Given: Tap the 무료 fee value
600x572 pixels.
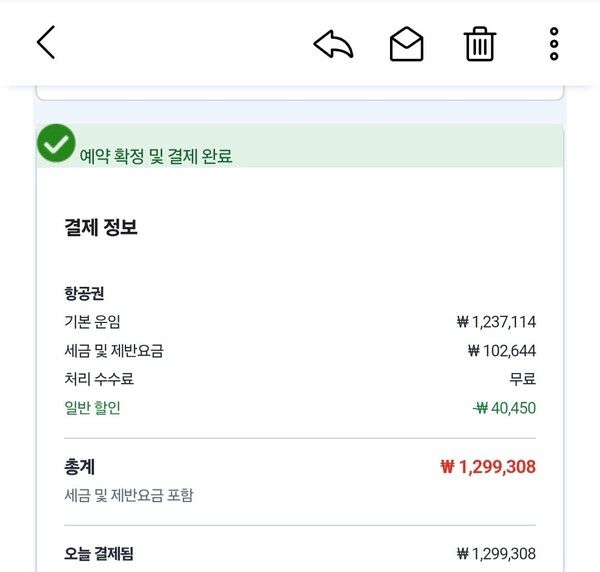Looking at the screenshot, I should [522, 379].
